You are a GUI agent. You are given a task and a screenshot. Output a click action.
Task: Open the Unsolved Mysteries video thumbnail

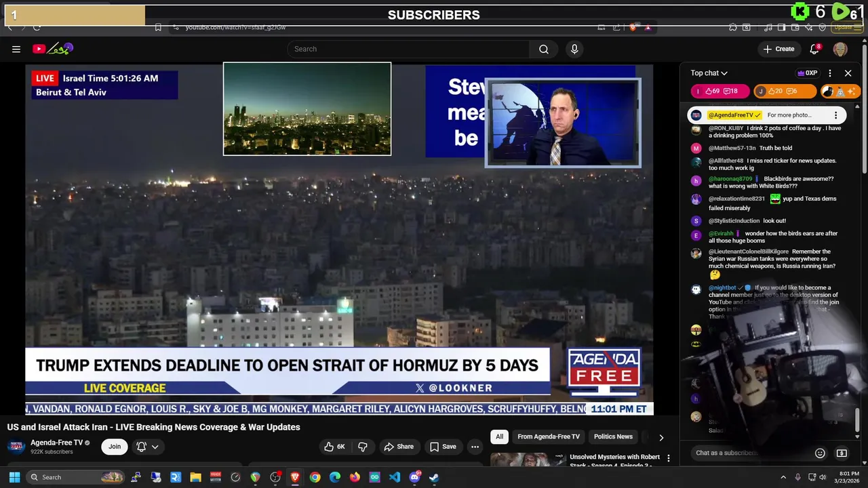point(527,460)
